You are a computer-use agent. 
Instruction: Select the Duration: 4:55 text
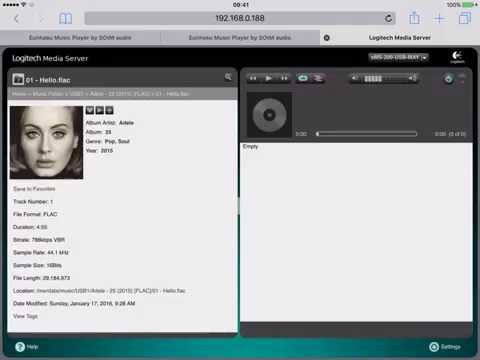point(30,227)
